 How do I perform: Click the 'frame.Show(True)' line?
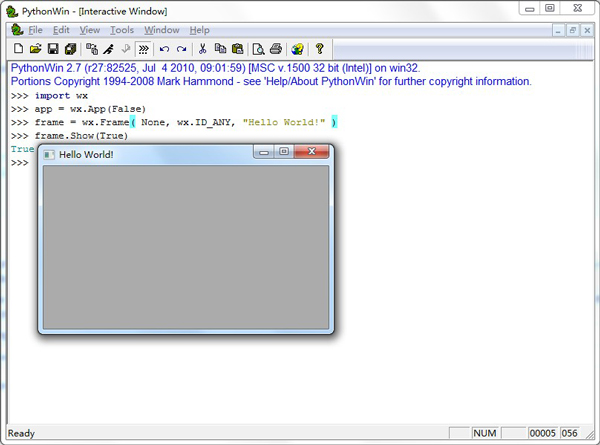[x=81, y=136]
